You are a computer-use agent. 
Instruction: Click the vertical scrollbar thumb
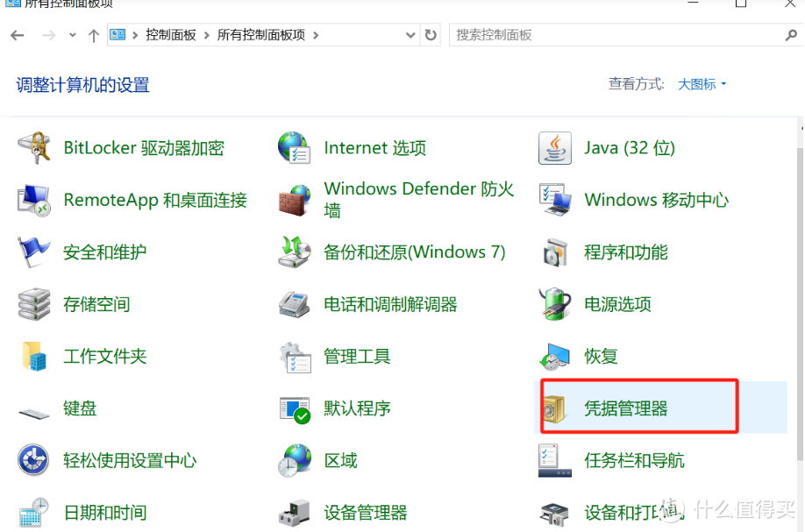[x=801, y=302]
